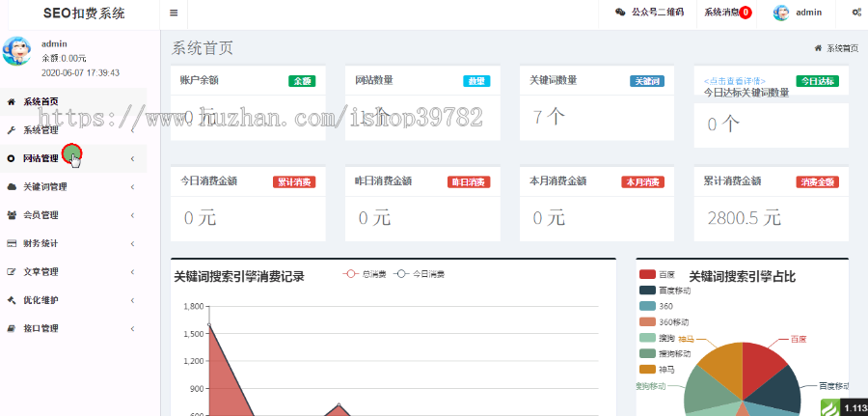Click the home icon next to 系统首页 in sidebar
The height and width of the screenshot is (416, 868).
pyautogui.click(x=12, y=101)
